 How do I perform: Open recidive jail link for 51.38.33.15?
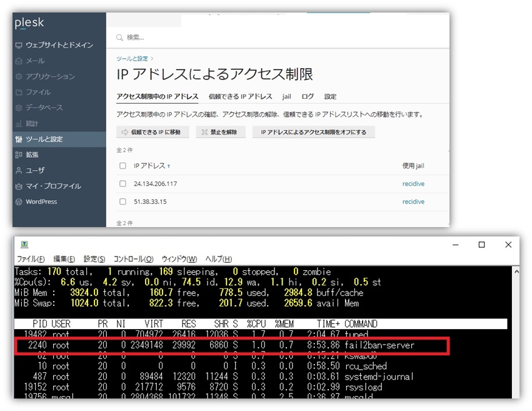click(413, 201)
